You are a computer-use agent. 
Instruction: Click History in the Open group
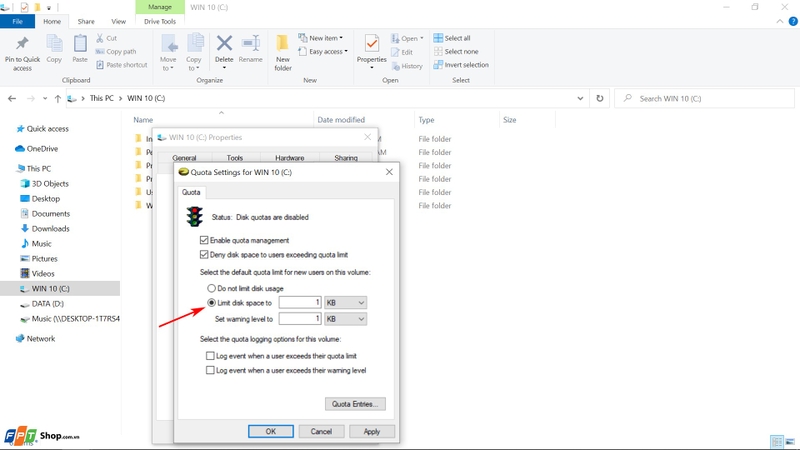pyautogui.click(x=407, y=66)
